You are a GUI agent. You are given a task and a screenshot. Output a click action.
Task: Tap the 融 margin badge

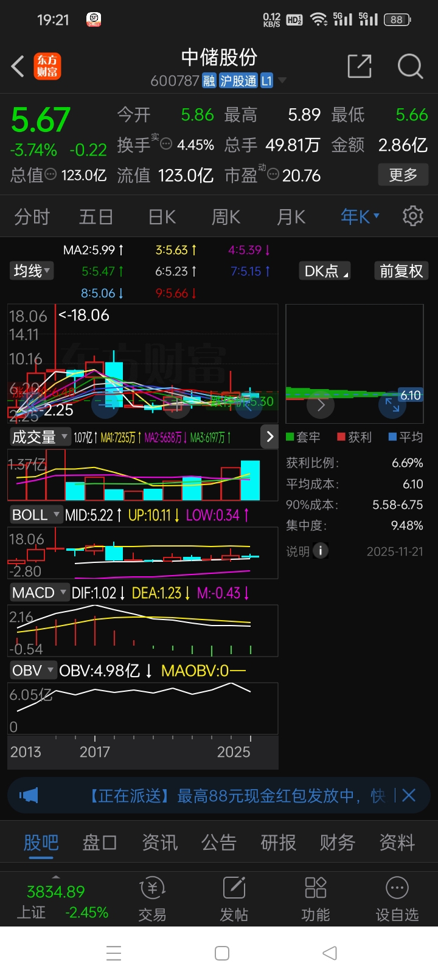(209, 81)
